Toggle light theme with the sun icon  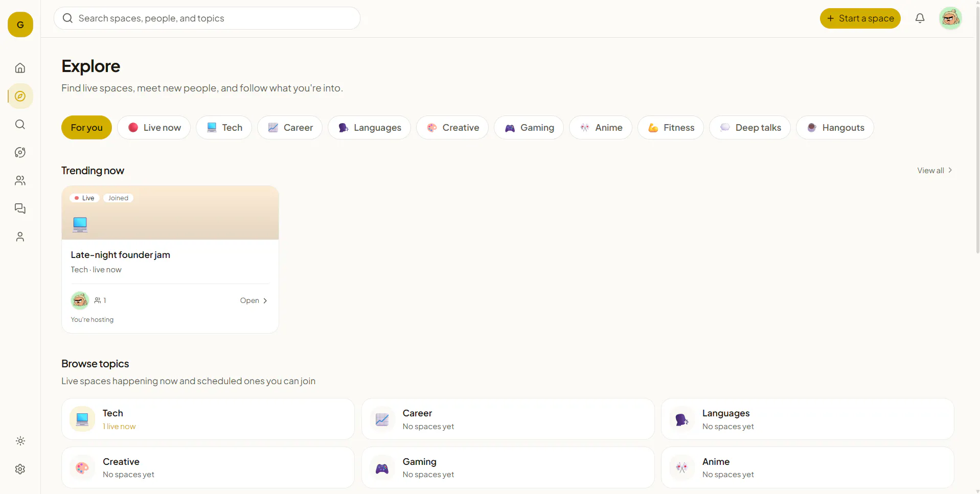pos(20,441)
